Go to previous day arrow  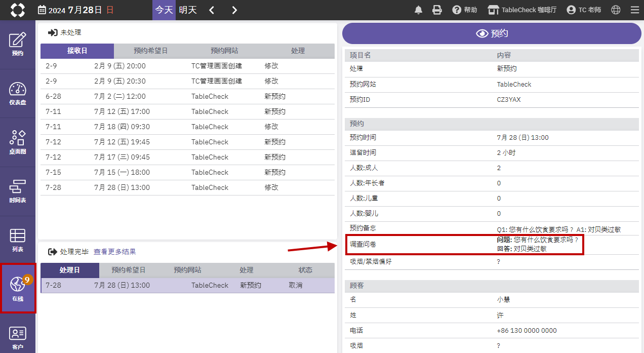tap(212, 10)
